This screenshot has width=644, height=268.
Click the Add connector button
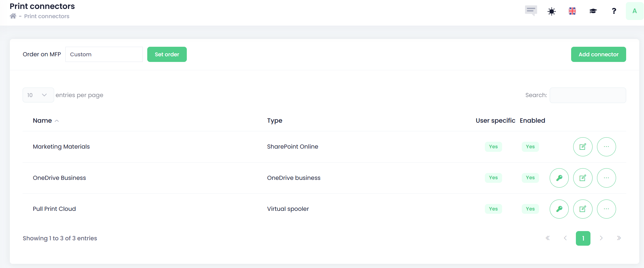(x=598, y=54)
